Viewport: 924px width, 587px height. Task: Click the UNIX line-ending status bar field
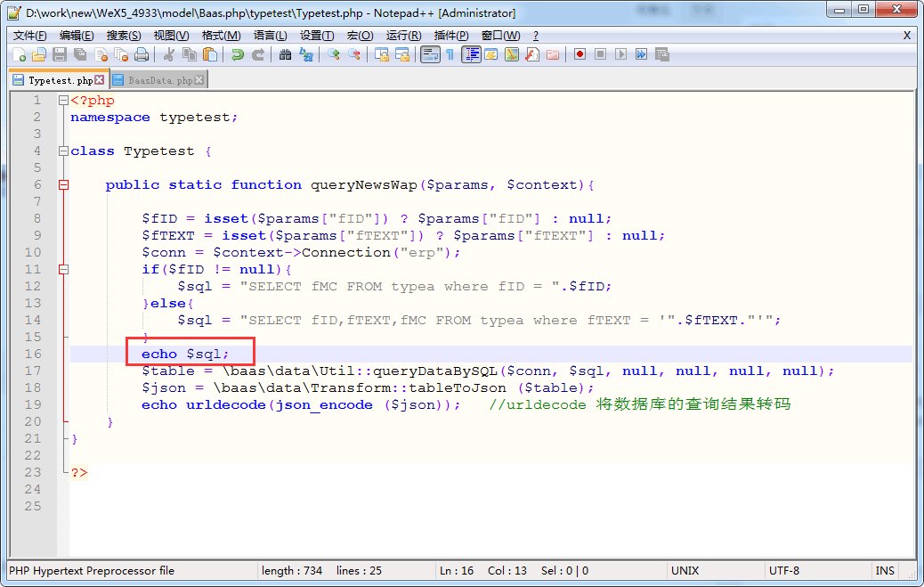point(714,570)
